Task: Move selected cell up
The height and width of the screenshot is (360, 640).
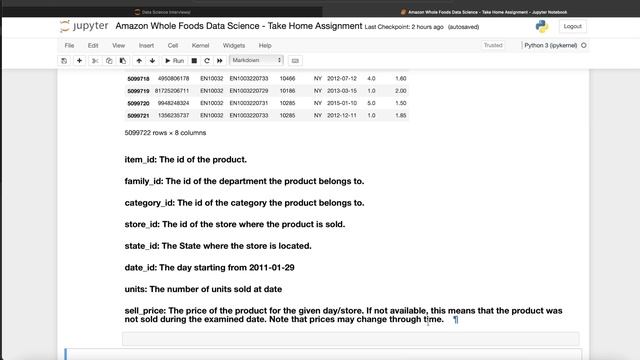Action: tap(139, 61)
